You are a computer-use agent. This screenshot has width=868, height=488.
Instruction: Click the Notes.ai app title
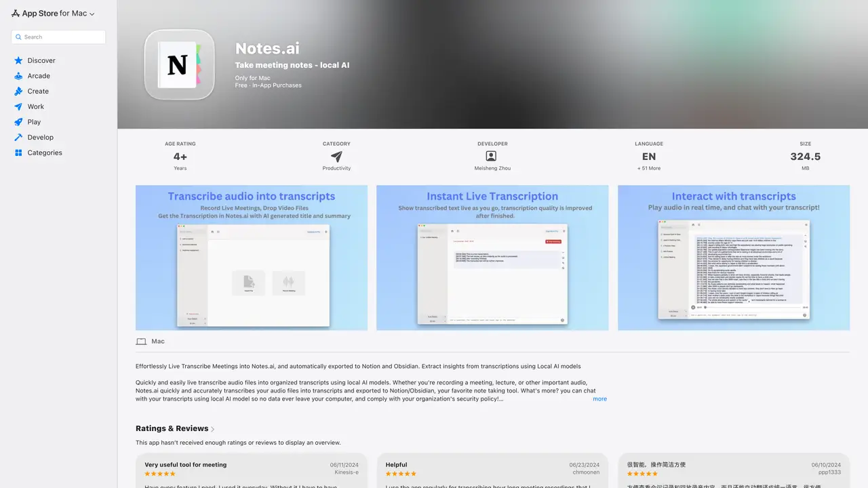[x=267, y=48]
